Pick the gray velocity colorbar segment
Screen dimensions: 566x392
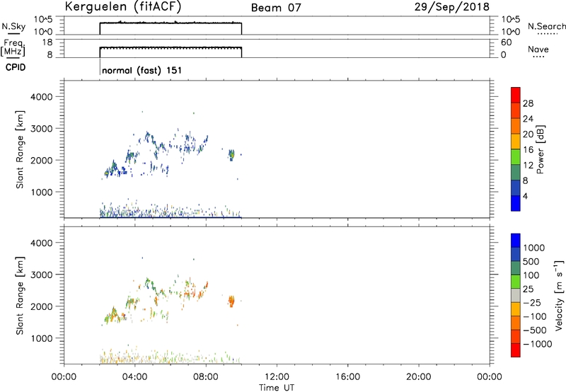point(516,295)
